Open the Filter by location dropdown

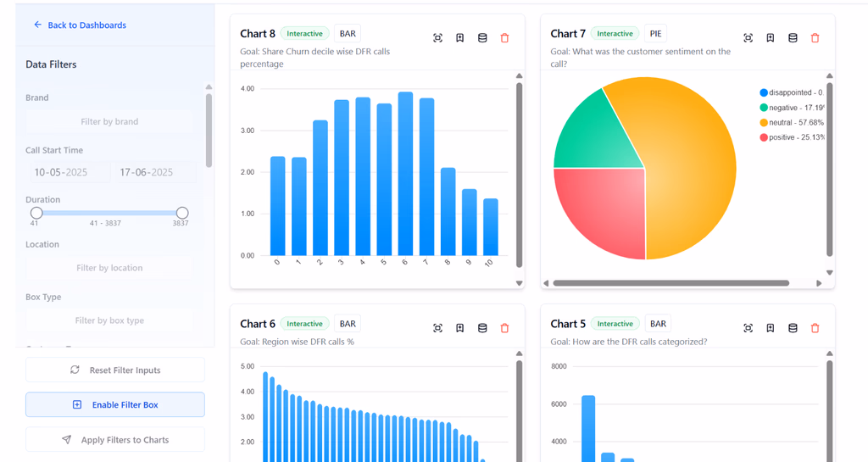[x=109, y=267]
